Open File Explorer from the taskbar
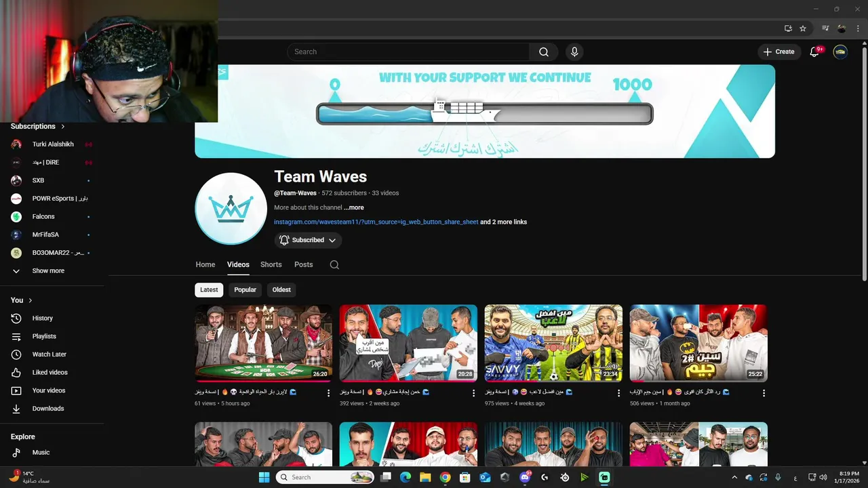The height and width of the screenshot is (488, 868). point(425,477)
